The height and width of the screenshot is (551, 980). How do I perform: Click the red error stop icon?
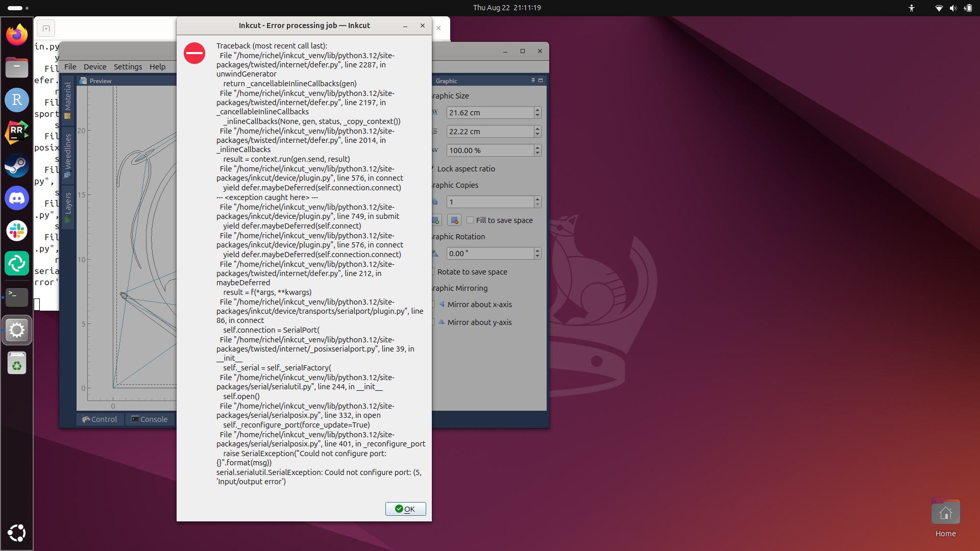194,53
